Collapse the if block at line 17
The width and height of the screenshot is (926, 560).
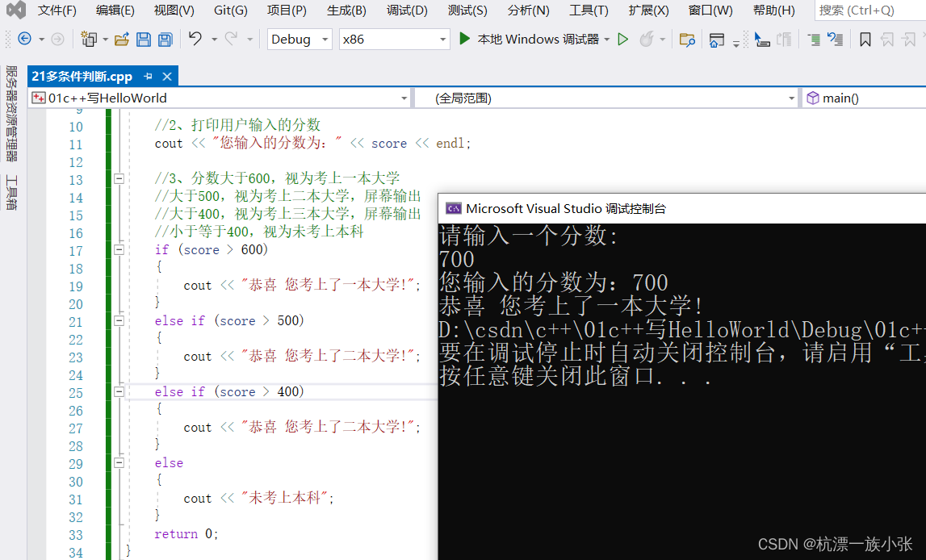pos(119,249)
